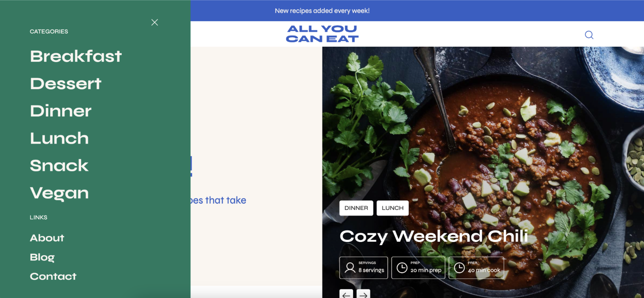Image resolution: width=644 pixels, height=298 pixels.
Task: Go to next slide arrow
Action: 363,294
